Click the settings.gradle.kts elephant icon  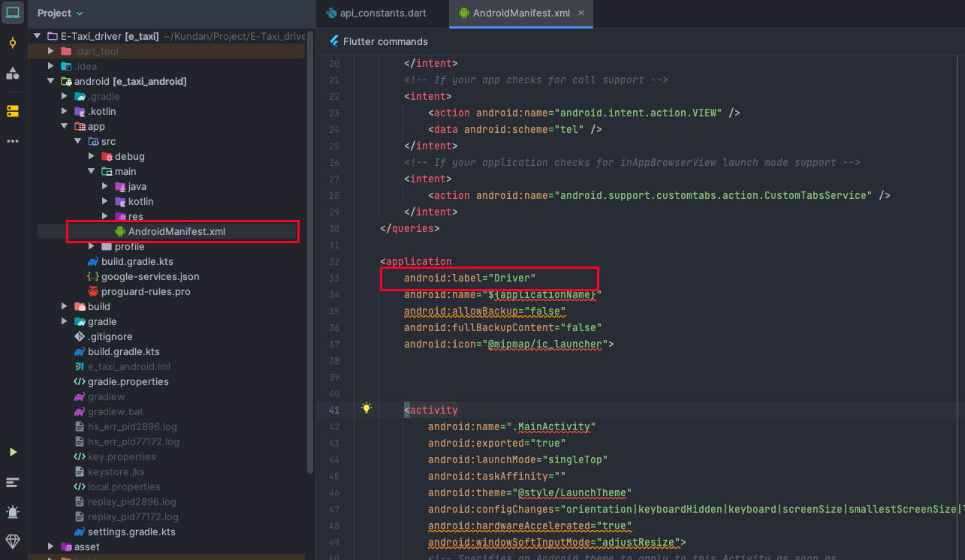pos(80,531)
